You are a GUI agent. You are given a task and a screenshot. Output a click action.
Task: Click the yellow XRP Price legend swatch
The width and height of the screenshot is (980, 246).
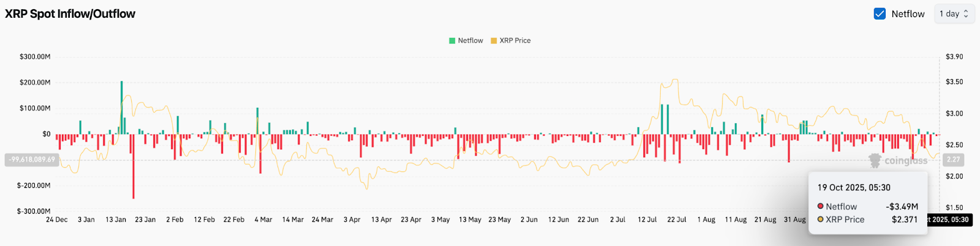494,40
